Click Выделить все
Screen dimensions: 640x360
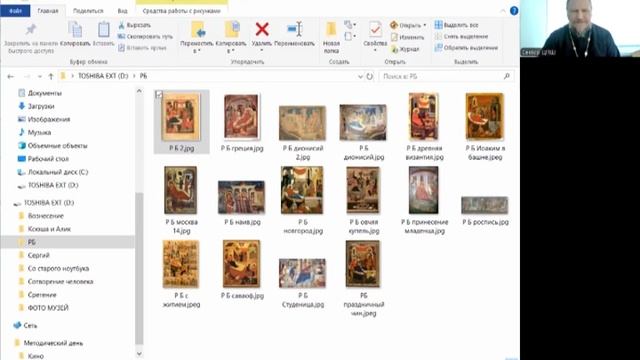(456, 25)
